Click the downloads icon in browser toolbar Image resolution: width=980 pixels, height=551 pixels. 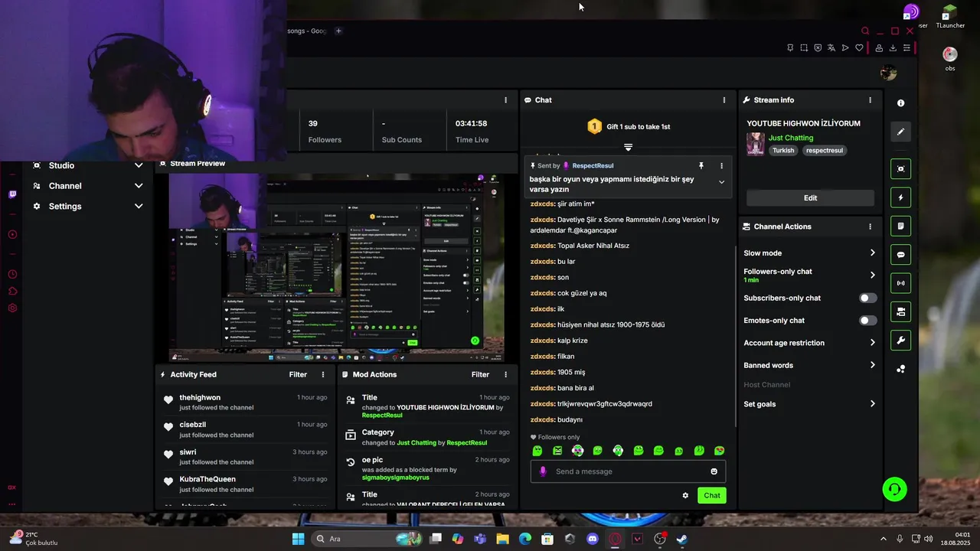point(893,48)
